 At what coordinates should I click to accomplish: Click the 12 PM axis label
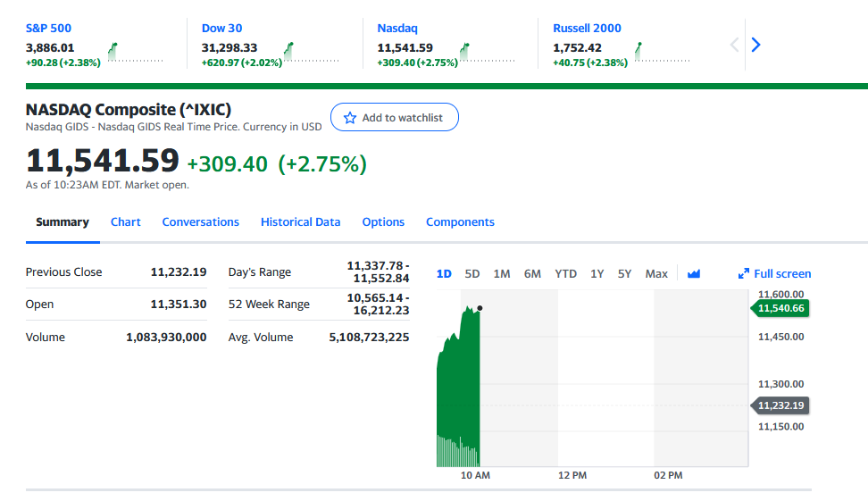tap(572, 475)
